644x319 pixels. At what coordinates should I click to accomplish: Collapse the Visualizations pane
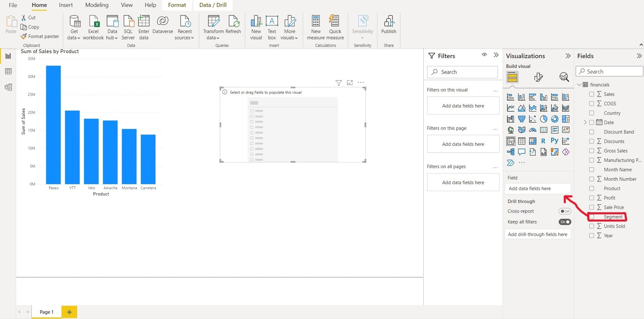coord(568,56)
